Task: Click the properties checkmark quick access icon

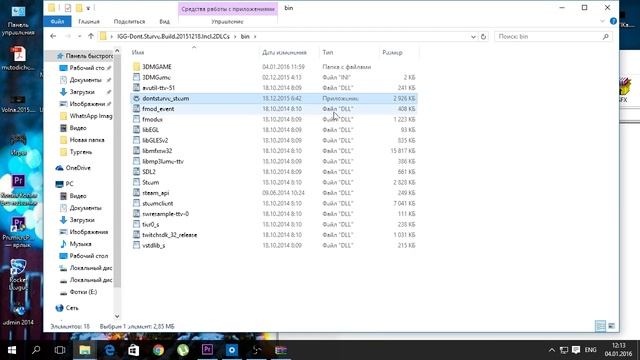Action: click(x=68, y=8)
